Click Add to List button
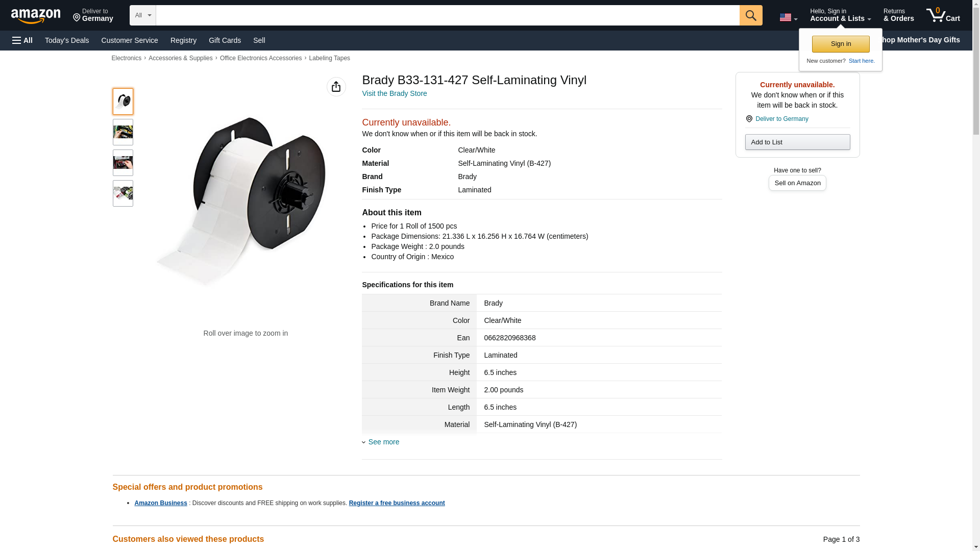 click(x=797, y=142)
